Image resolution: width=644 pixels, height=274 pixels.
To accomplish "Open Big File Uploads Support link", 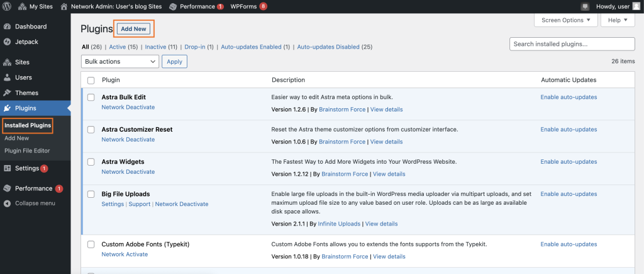I will click(139, 204).
